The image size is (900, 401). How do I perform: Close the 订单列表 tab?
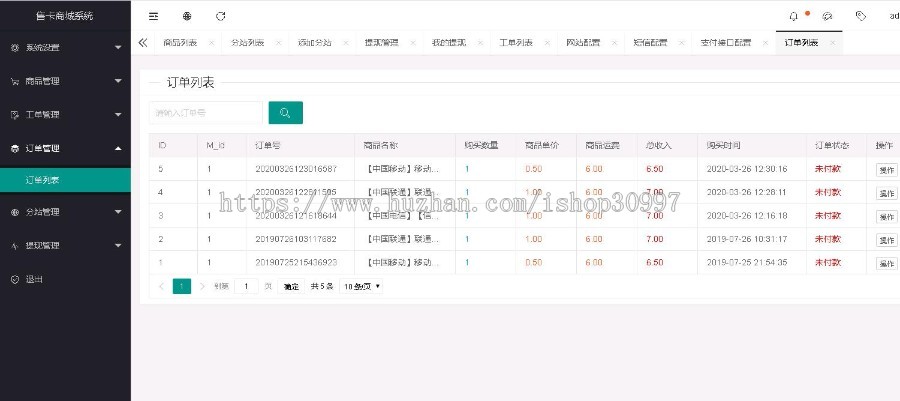[832, 43]
